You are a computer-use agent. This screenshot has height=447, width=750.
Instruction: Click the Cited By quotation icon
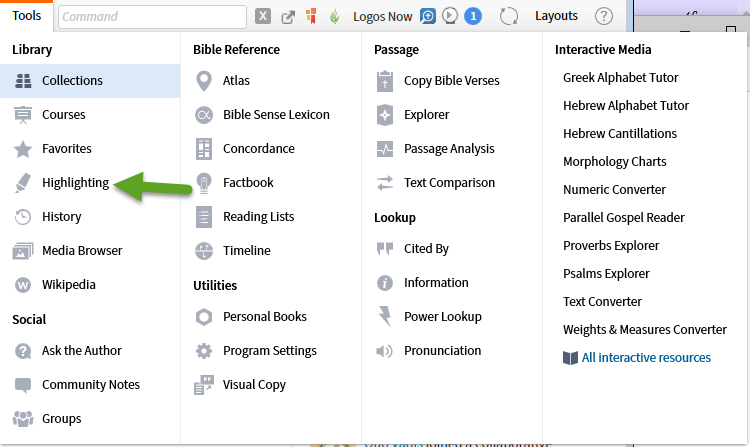click(x=385, y=249)
